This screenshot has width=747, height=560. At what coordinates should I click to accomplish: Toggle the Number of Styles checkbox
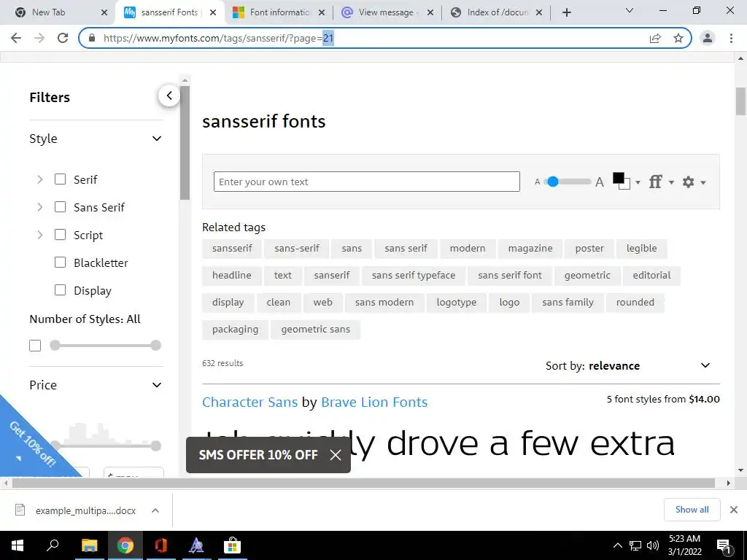point(35,345)
